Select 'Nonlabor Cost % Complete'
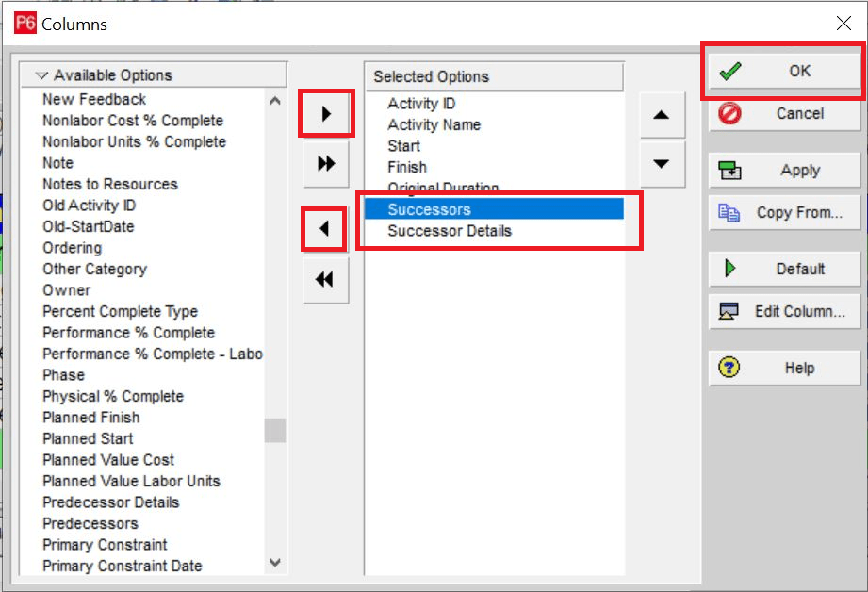868x592 pixels. click(x=133, y=121)
